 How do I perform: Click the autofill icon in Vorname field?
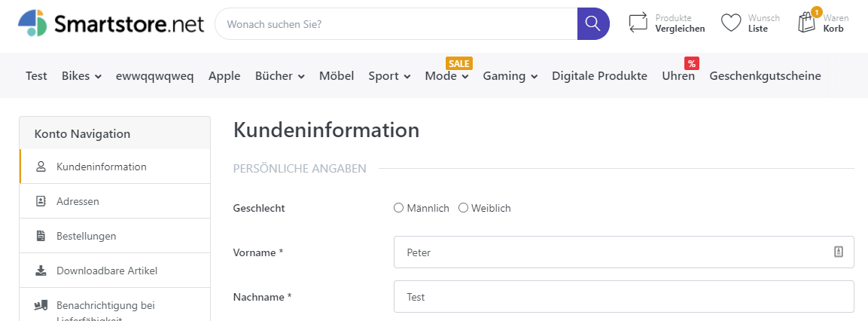point(838,252)
